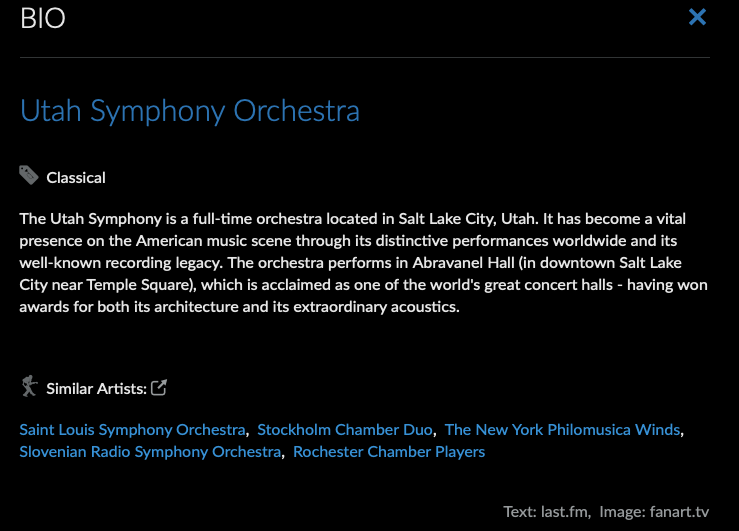Click the genre tag icon beside Classical
739x531 pixels.
(x=29, y=175)
